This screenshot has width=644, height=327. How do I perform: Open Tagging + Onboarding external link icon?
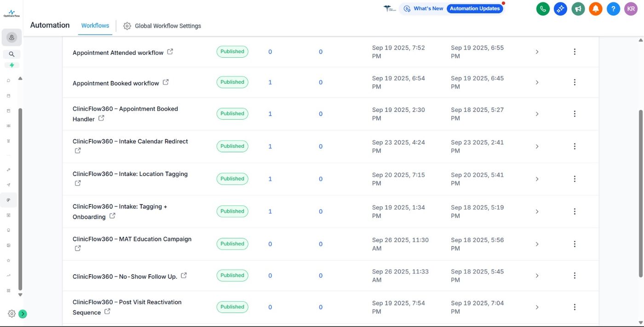(x=112, y=216)
